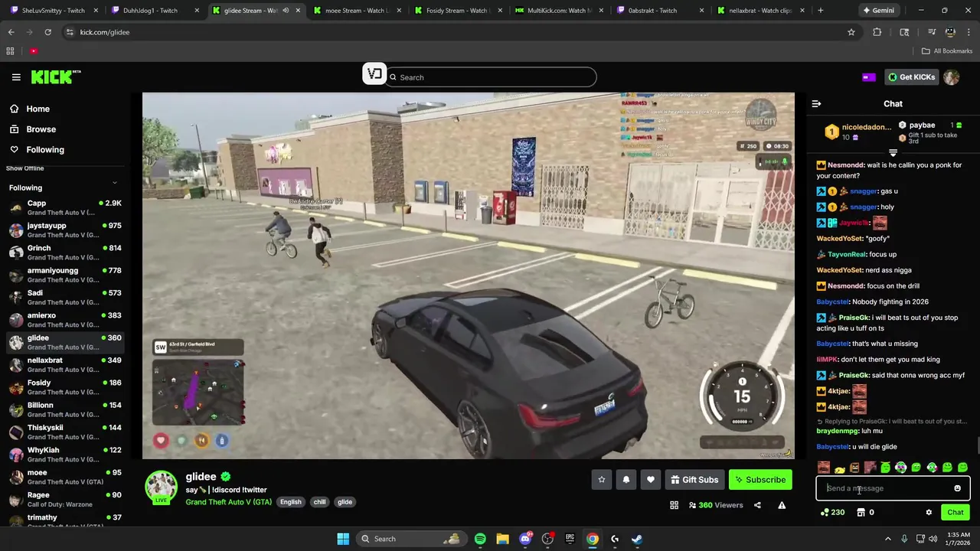The height and width of the screenshot is (551, 980).
Task: Open nellaxbrat channel in following list
Action: [x=64, y=365]
